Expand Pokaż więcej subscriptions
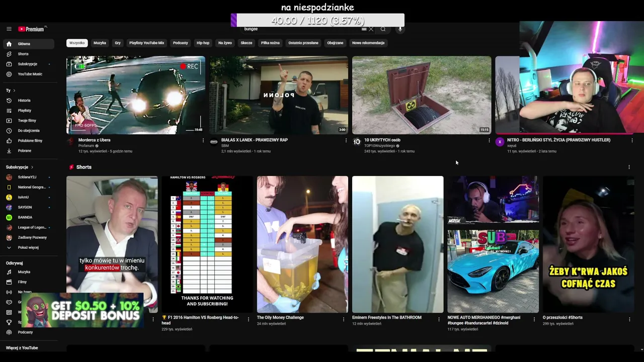 [x=28, y=247]
